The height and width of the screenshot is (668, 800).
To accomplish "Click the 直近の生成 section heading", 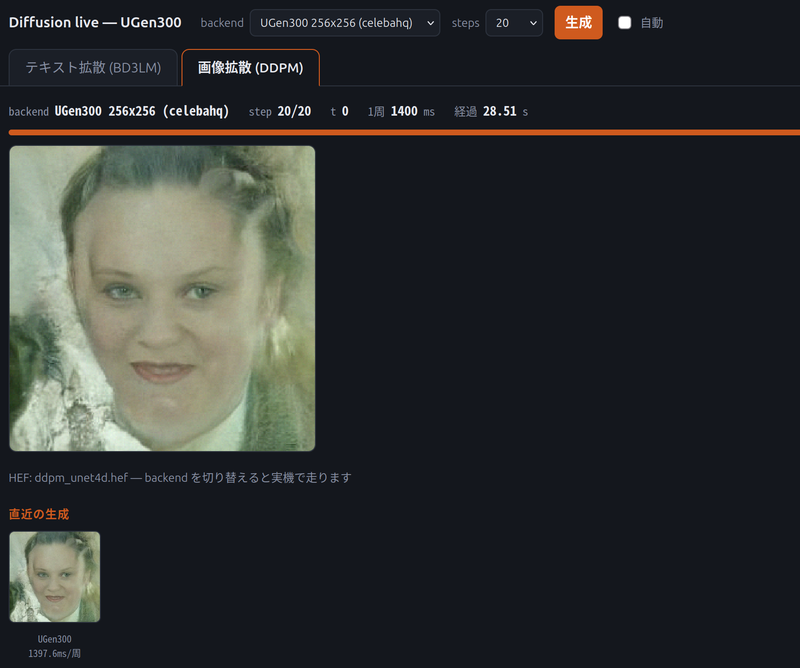I will tap(39, 514).
